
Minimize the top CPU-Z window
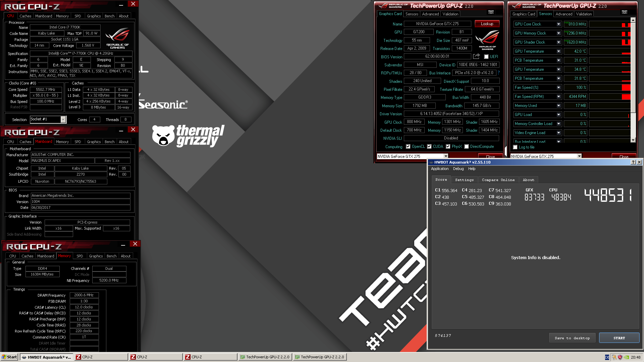121,5
